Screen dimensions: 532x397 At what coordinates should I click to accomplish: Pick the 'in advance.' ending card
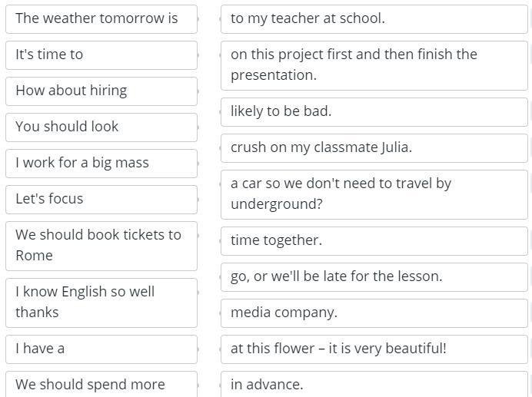(x=374, y=384)
